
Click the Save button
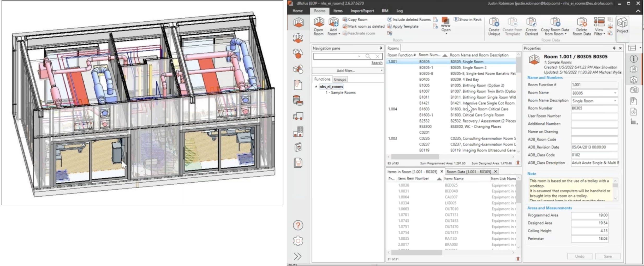608,256
